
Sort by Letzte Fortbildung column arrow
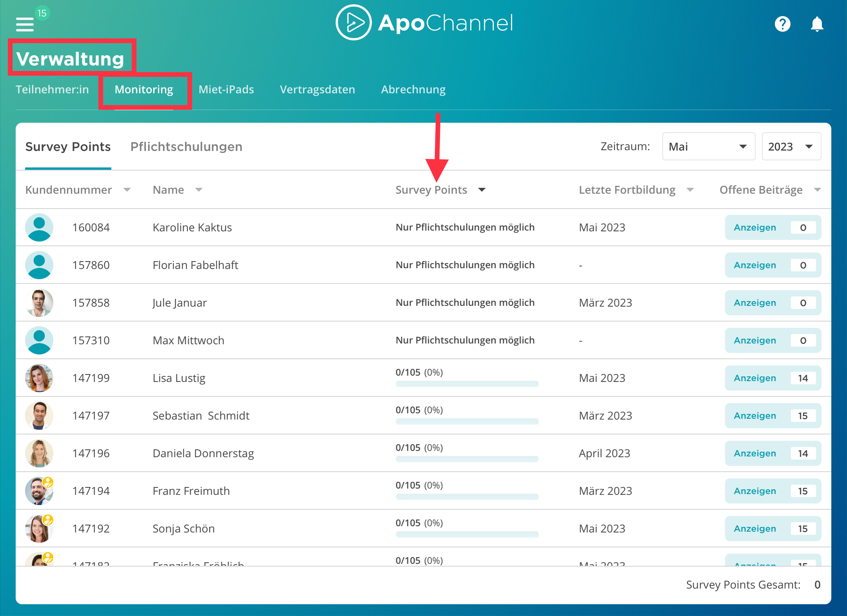coord(690,190)
